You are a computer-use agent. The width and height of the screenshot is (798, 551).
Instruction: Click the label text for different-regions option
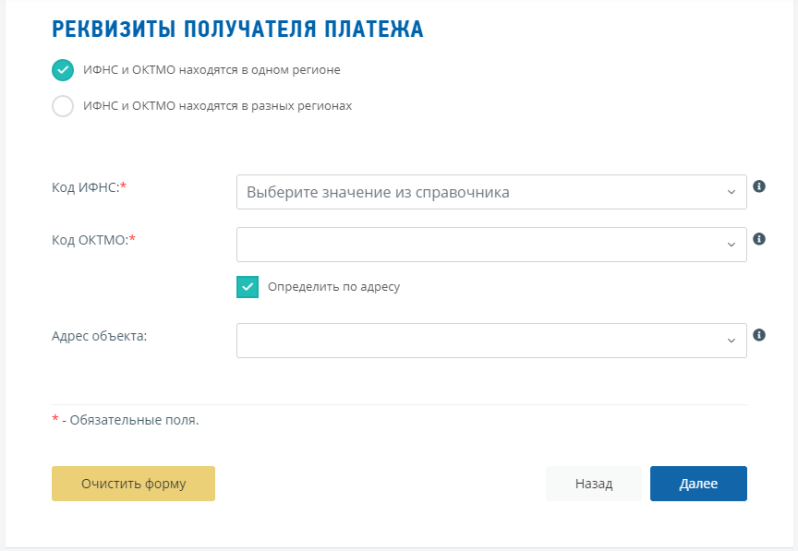[x=217, y=106]
